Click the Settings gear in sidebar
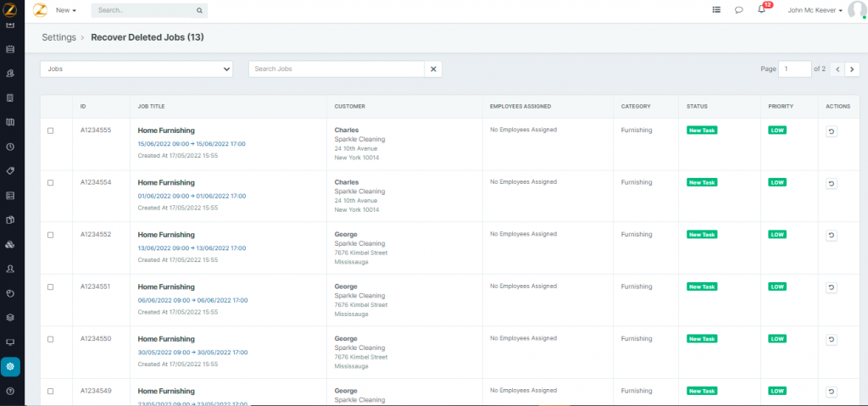Viewport: 868px width, 406px height. [10, 367]
